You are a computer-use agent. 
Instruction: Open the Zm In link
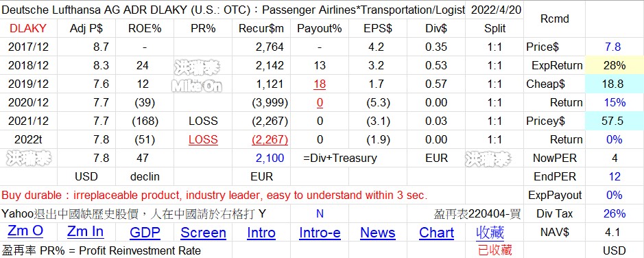86,232
